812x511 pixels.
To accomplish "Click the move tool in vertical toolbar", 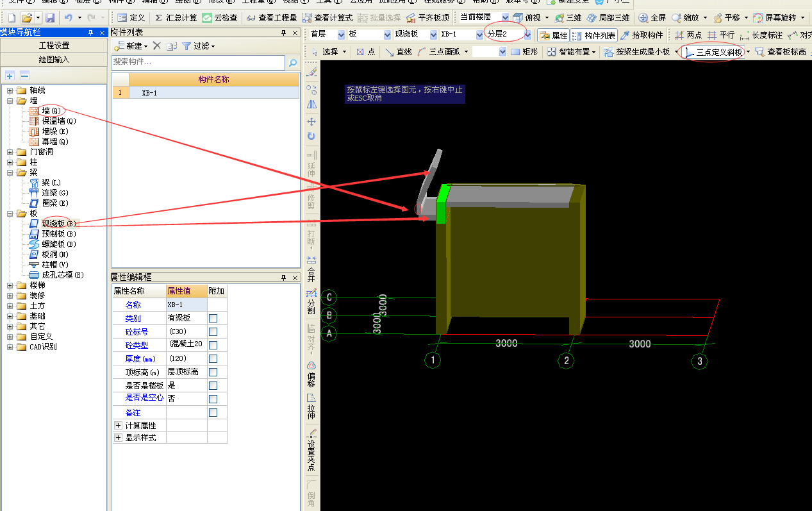I will (311, 121).
